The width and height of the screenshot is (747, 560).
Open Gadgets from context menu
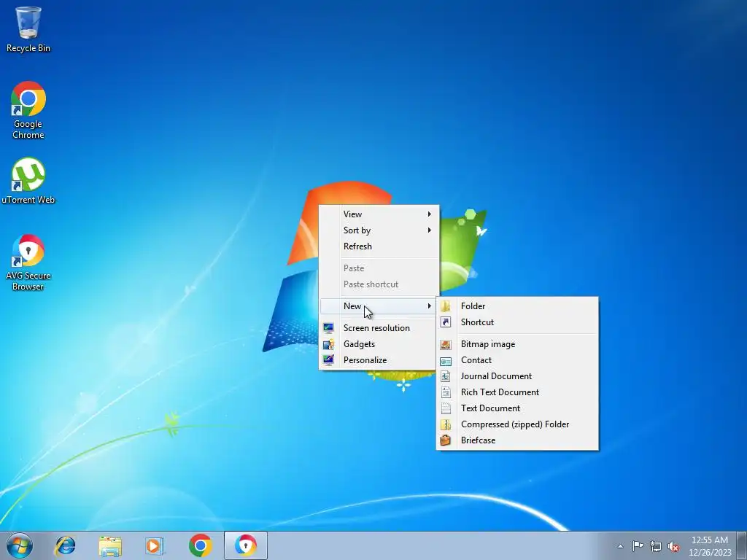point(379,344)
